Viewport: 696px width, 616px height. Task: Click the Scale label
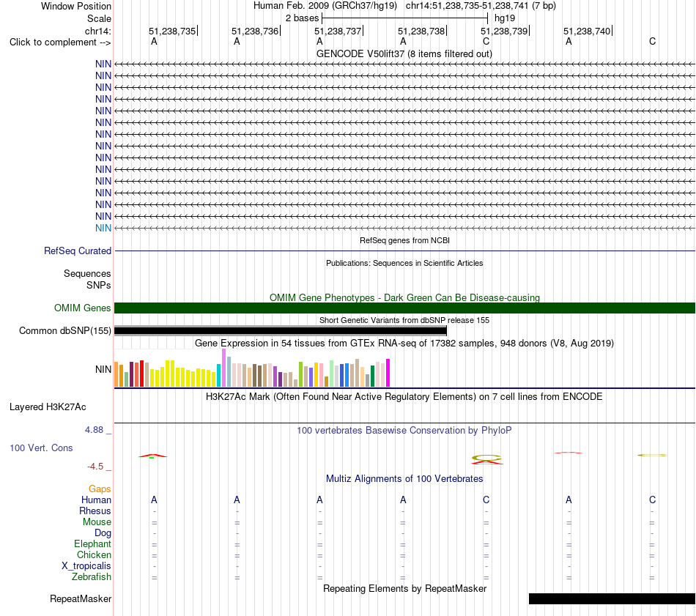coord(99,18)
